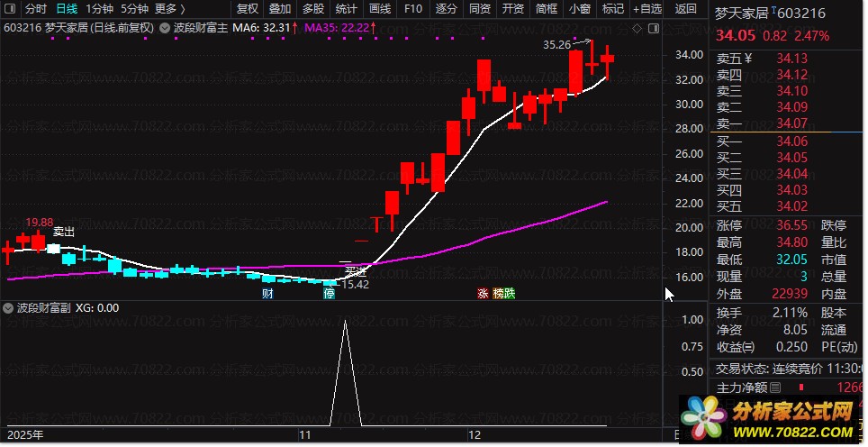The height and width of the screenshot is (447, 868).
Task: Switch to 分时 intraday view
Action: 35,9
